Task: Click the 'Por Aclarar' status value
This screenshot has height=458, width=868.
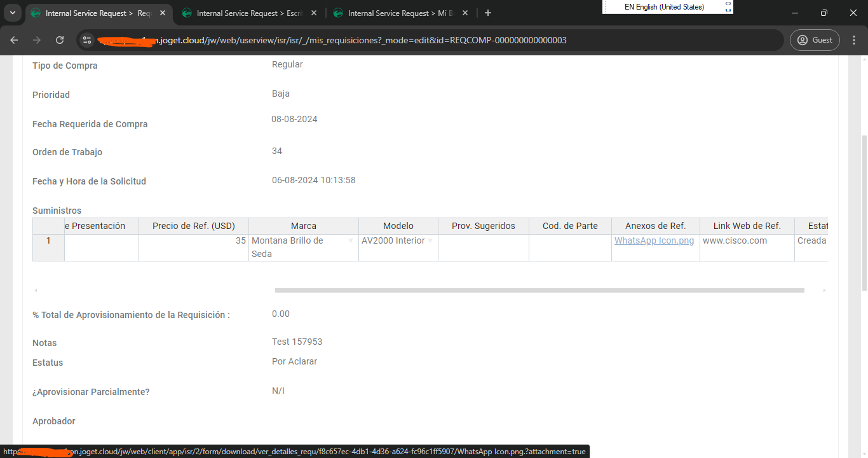Action: 295,361
